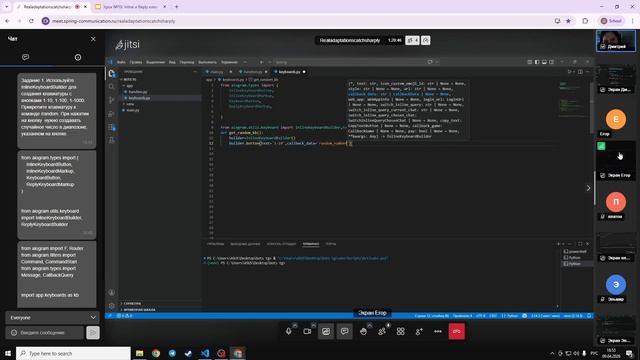Toggle the camera in Jitsi toolbar
The height and width of the screenshot is (360, 640).
(x=307, y=331)
